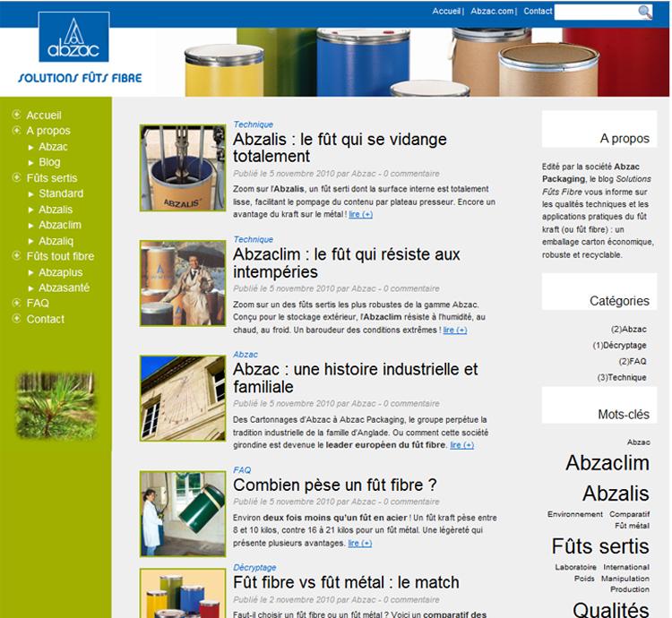Select Abzaclim in left sidebar menu

60,225
